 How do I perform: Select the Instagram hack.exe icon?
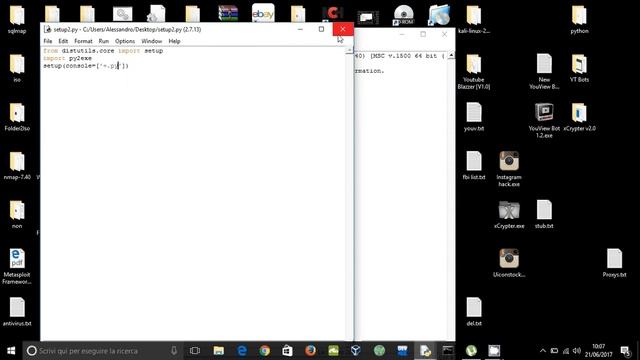click(509, 169)
